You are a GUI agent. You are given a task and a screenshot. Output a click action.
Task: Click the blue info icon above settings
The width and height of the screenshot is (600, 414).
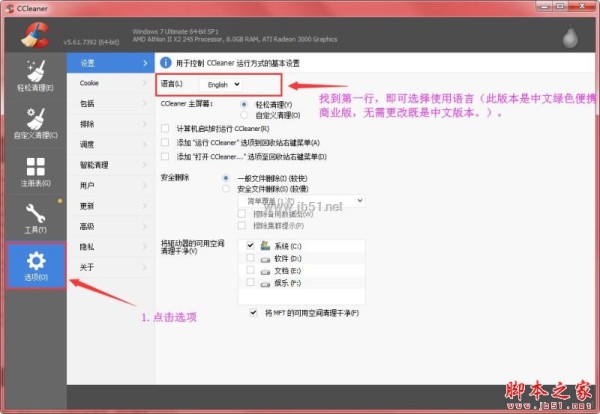click(166, 61)
